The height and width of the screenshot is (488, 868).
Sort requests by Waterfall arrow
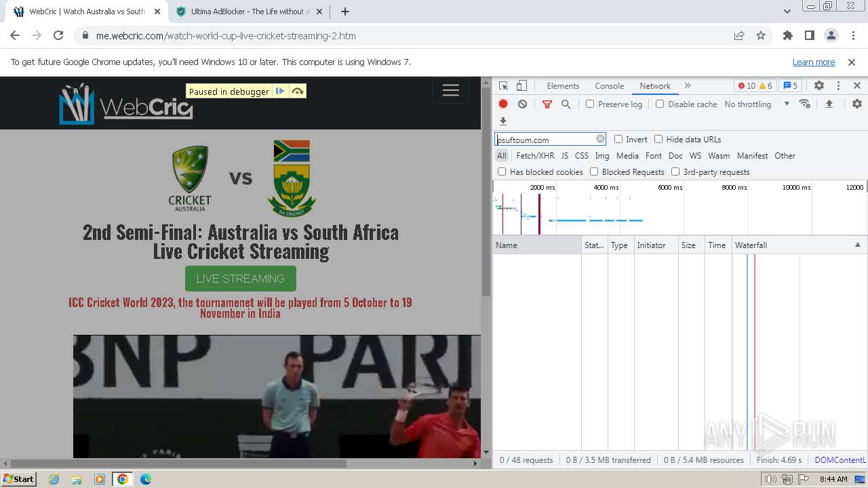pos(857,245)
